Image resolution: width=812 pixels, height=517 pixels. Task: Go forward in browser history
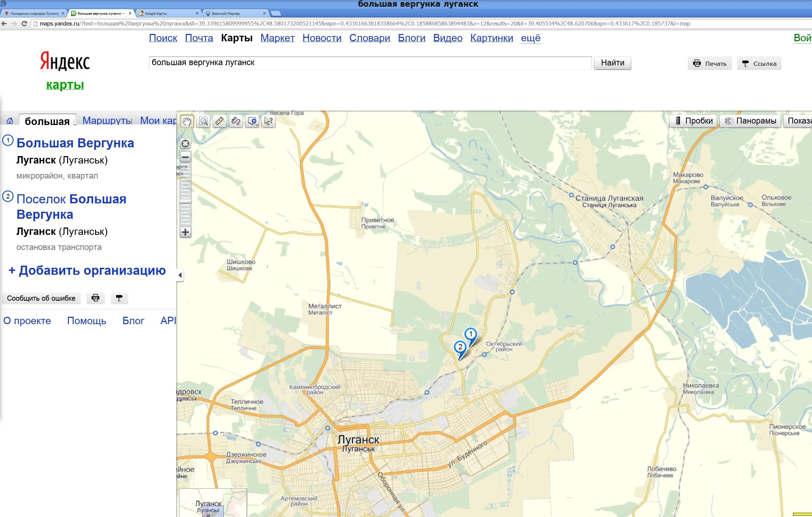pos(14,23)
